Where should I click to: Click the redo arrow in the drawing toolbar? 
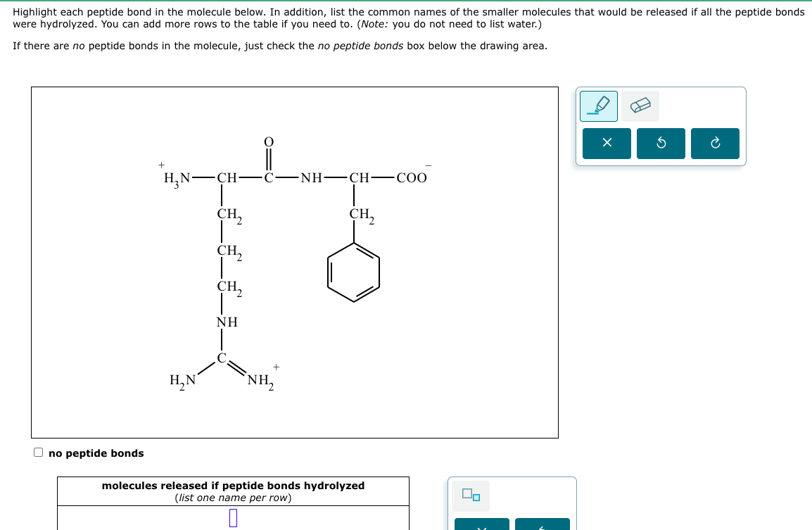tap(714, 143)
